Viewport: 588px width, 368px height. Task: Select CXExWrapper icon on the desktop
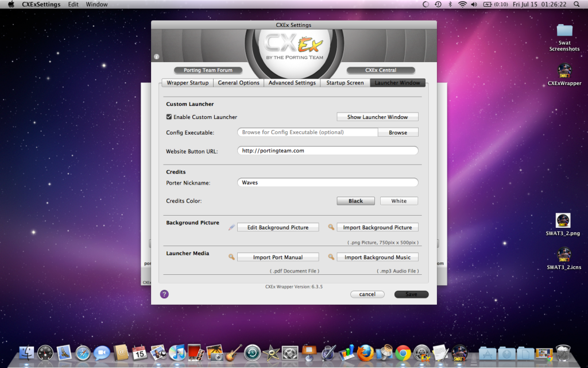click(x=564, y=75)
